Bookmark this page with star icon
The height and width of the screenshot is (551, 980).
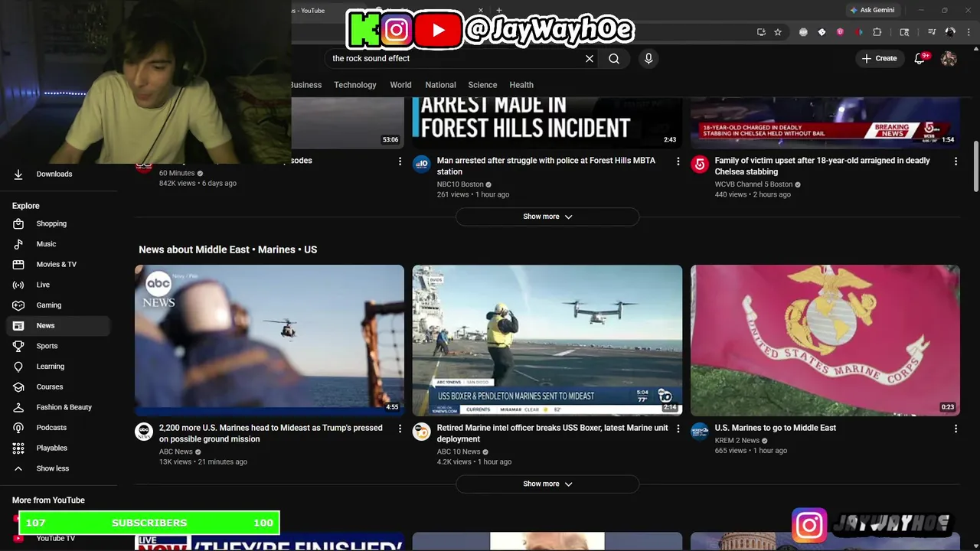pos(778,32)
